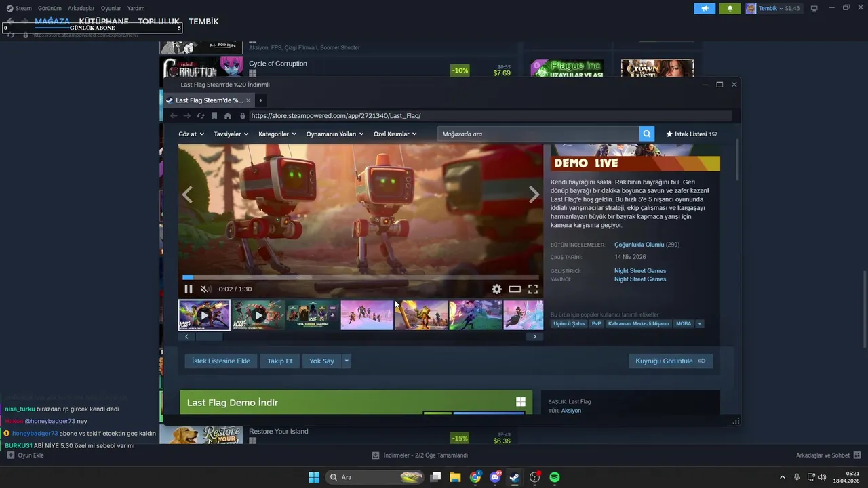Switch to the TOPLULUK tab
The width and height of the screenshot is (868, 488).
(x=159, y=21)
